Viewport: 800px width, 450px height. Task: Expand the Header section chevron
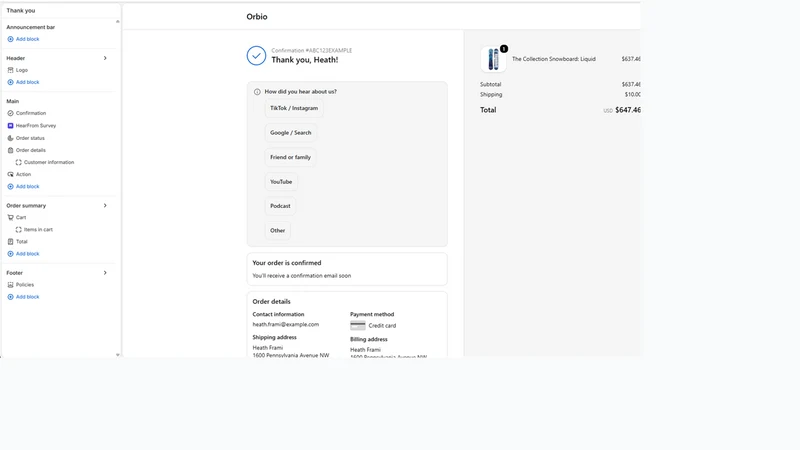click(105, 58)
